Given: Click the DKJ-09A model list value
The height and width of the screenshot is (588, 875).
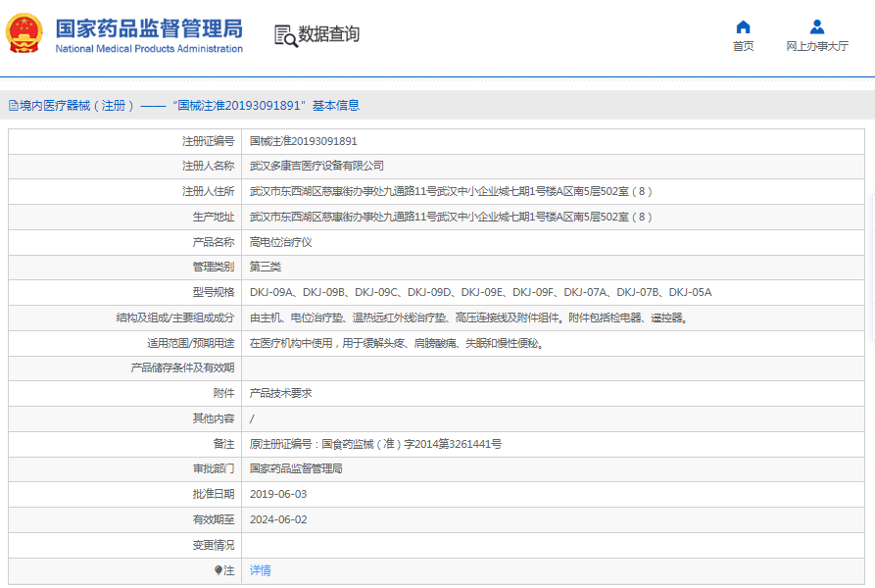Looking at the screenshot, I should point(480,292).
